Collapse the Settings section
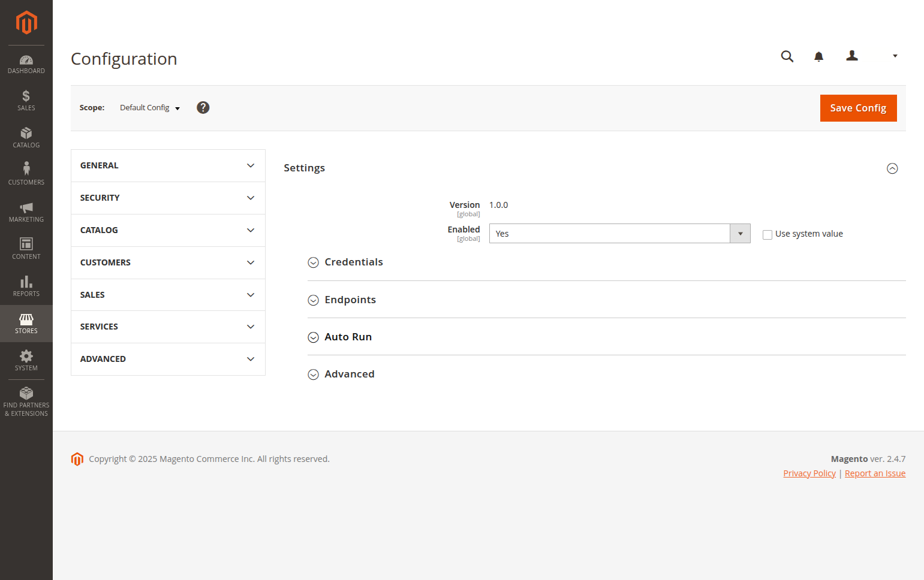924x580 pixels. [892, 168]
